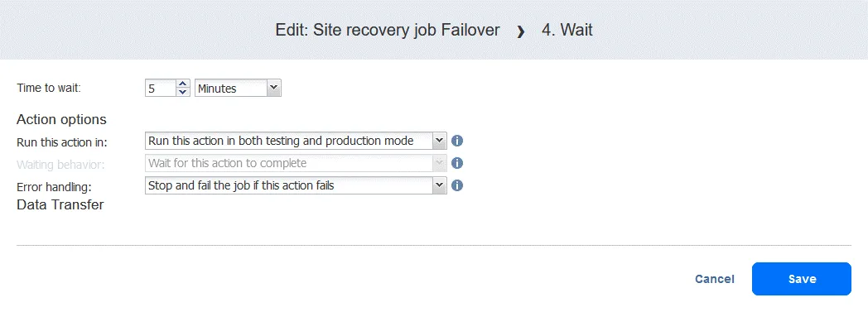Click the Data Transfer section heading
The image size is (868, 312).
click(x=60, y=204)
